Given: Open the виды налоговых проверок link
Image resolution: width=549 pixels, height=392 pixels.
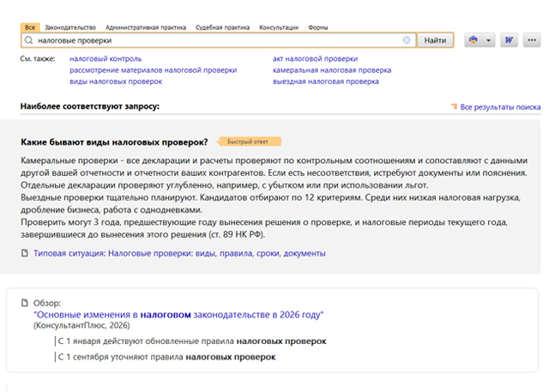Looking at the screenshot, I should pos(116,81).
